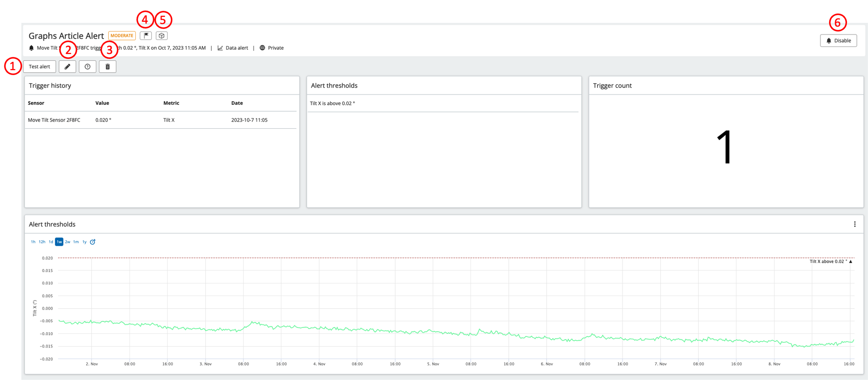
Task: Open the custom time range clock icon
Action: 93,241
